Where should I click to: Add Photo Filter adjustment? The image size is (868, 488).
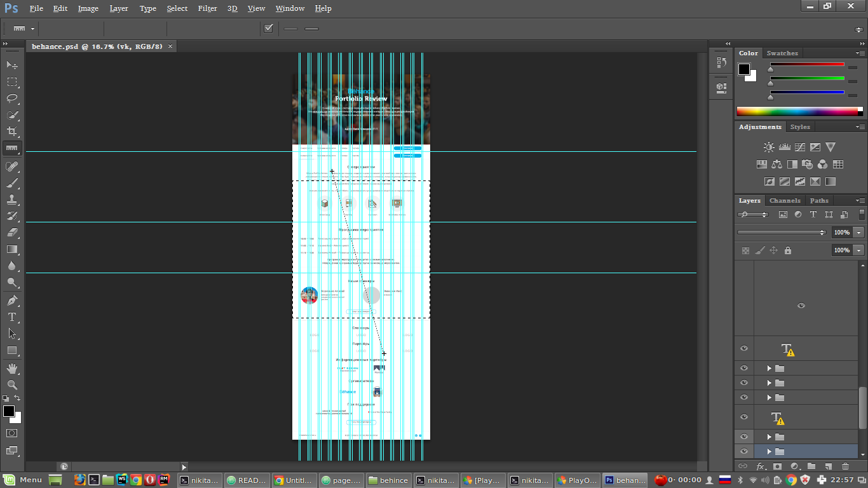point(808,164)
